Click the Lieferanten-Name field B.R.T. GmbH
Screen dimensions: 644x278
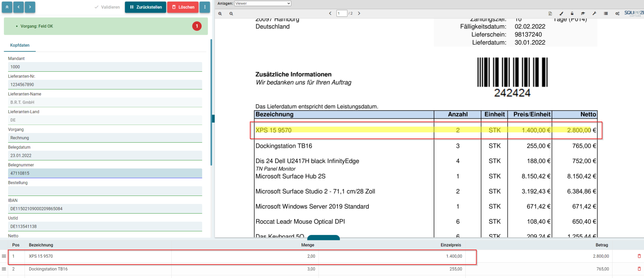coord(105,102)
